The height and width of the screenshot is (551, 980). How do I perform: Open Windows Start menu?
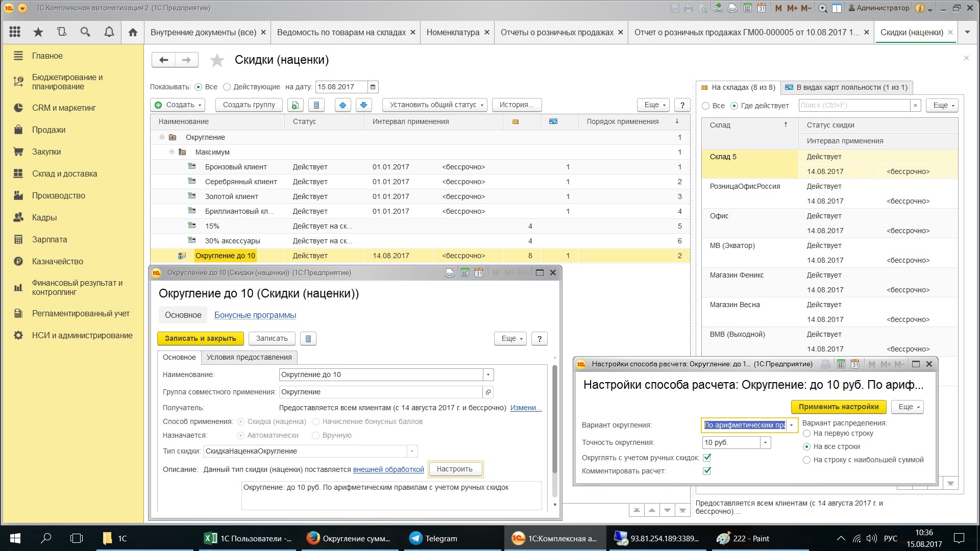point(15,538)
